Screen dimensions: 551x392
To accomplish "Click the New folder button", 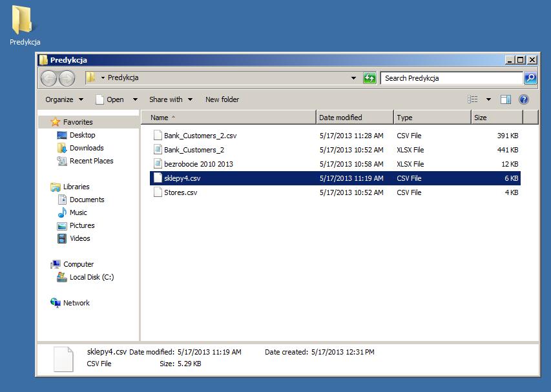I will pyautogui.click(x=222, y=99).
